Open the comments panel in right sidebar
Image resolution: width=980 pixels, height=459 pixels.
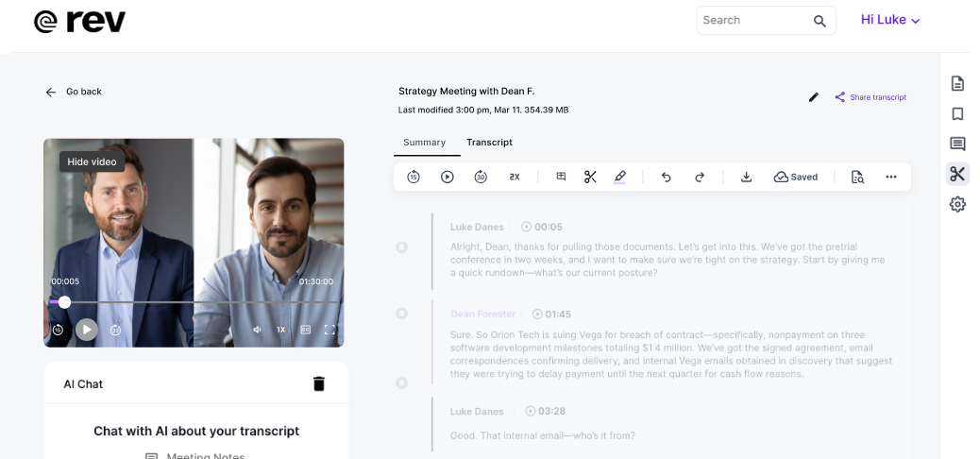coord(957,144)
